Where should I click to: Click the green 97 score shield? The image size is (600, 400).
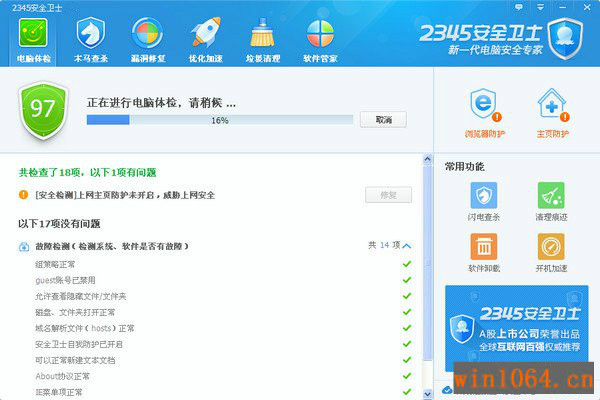[x=43, y=110]
